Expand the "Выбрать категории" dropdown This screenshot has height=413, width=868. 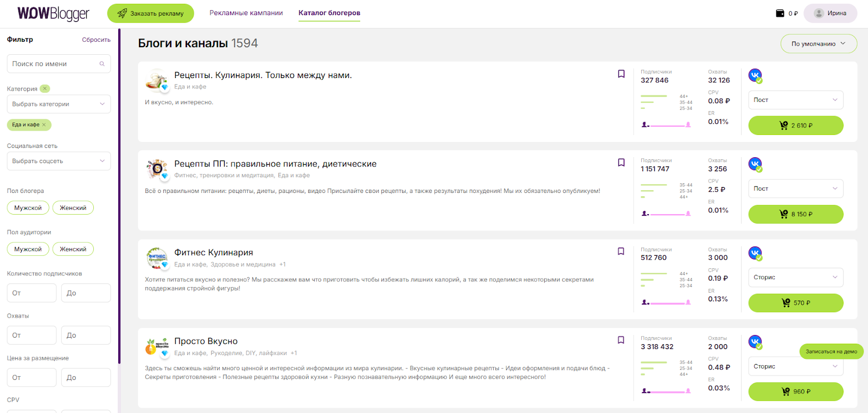pyautogui.click(x=59, y=104)
